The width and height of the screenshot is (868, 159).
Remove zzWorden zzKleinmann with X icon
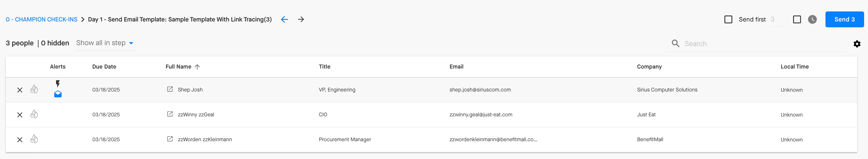point(20,140)
